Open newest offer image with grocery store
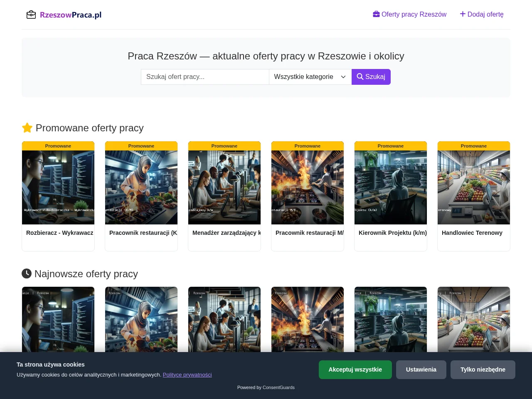 (x=474, y=319)
